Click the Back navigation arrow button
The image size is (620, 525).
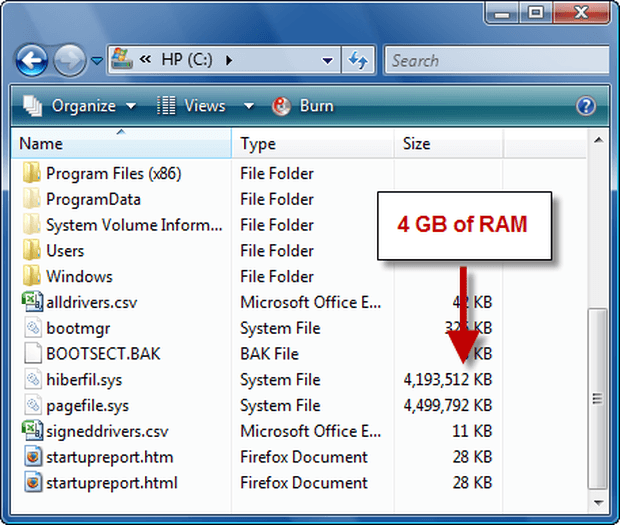tap(32, 60)
